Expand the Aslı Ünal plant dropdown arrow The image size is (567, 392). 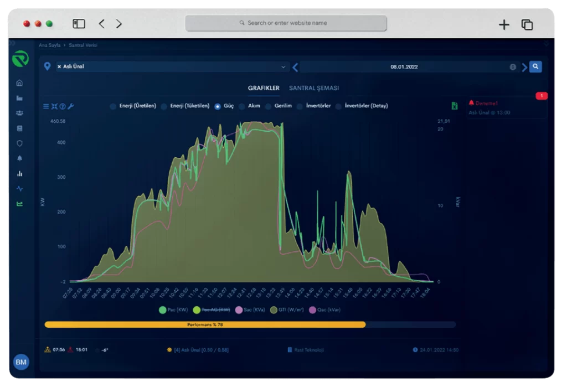pos(283,67)
